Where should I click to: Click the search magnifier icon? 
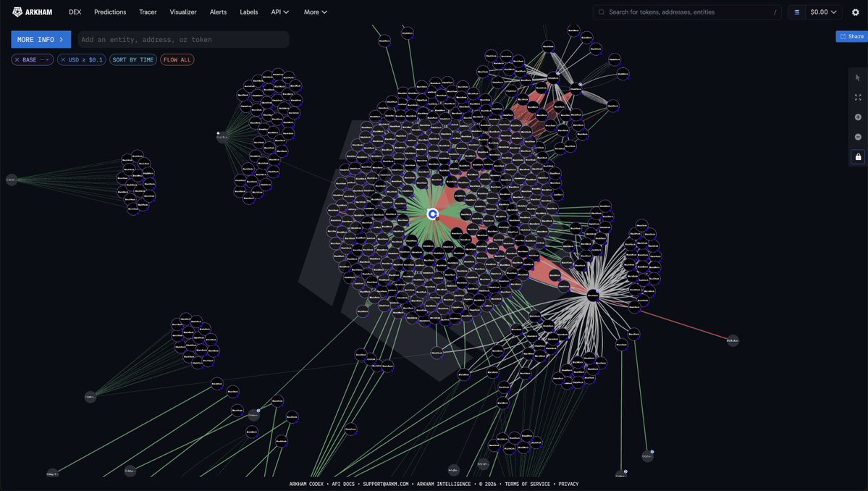coord(602,12)
